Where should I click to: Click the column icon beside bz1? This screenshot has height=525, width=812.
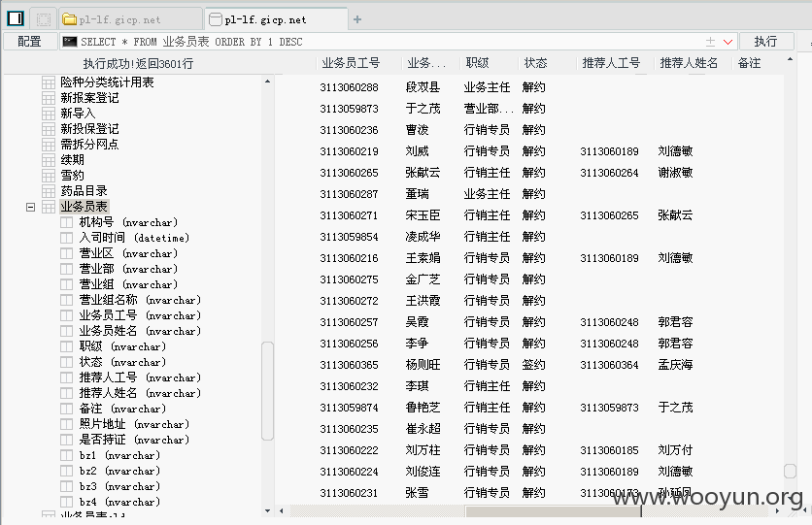[66, 455]
